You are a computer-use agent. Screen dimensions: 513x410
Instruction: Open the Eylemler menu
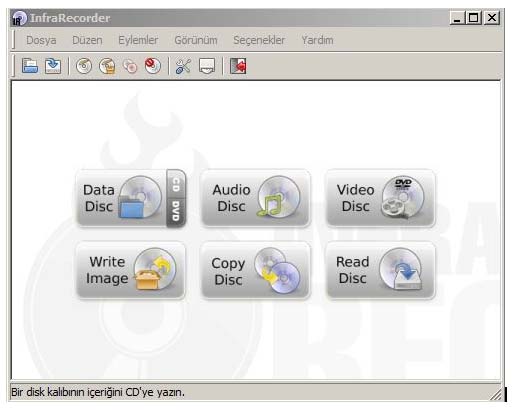tap(138, 40)
